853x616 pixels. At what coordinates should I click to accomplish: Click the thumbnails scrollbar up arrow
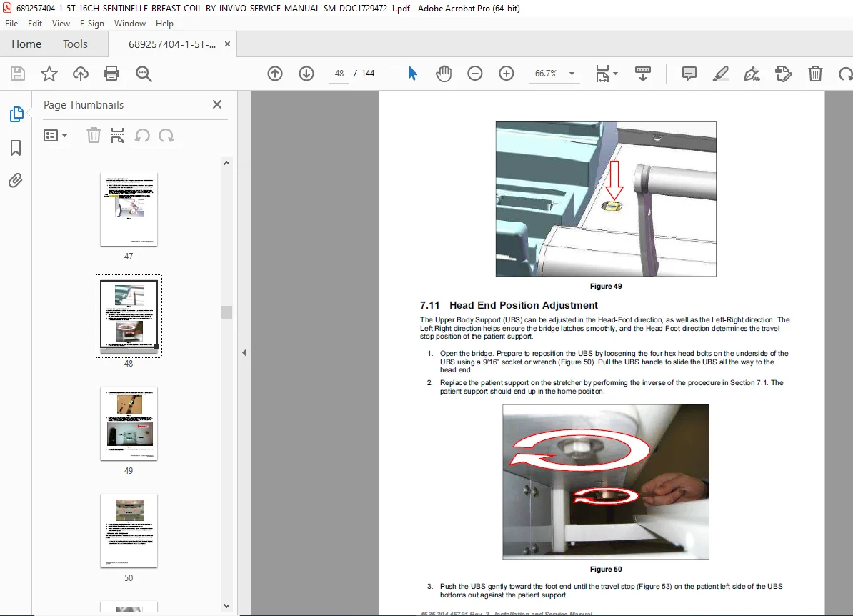227,163
